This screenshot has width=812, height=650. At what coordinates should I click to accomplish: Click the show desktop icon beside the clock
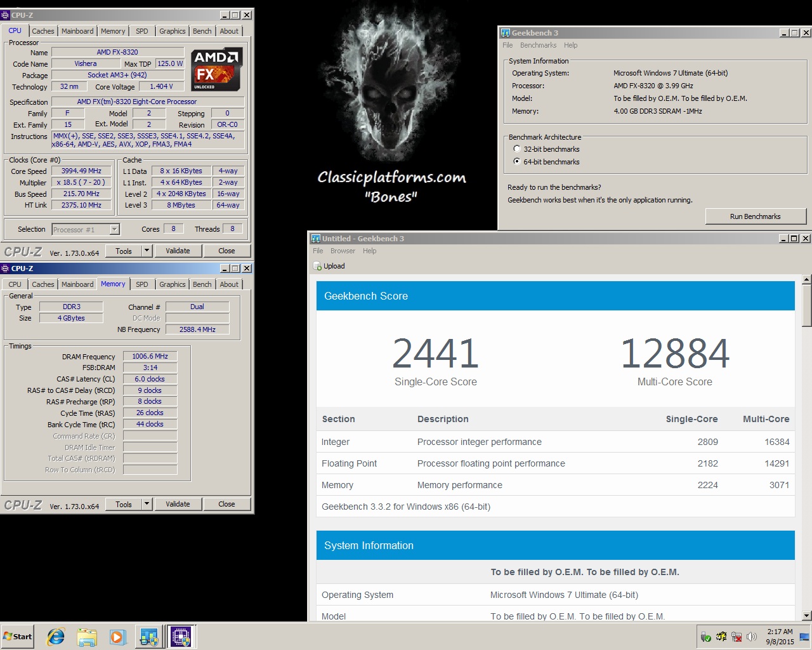804,637
